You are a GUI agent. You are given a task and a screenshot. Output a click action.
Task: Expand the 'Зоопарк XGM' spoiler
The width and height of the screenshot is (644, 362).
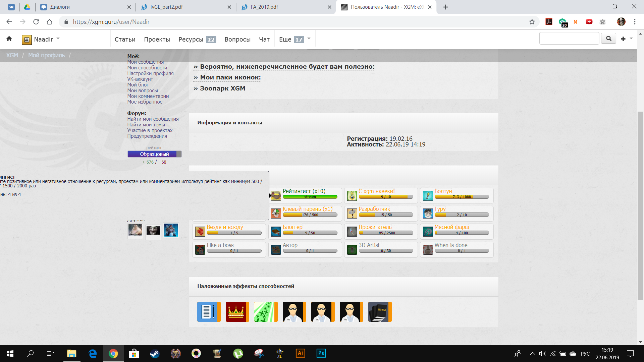pos(219,88)
